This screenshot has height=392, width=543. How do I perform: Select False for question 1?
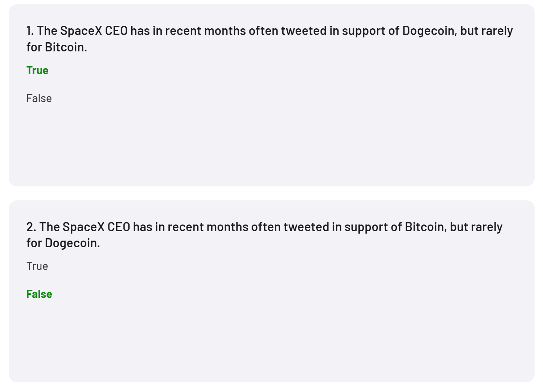click(x=39, y=98)
